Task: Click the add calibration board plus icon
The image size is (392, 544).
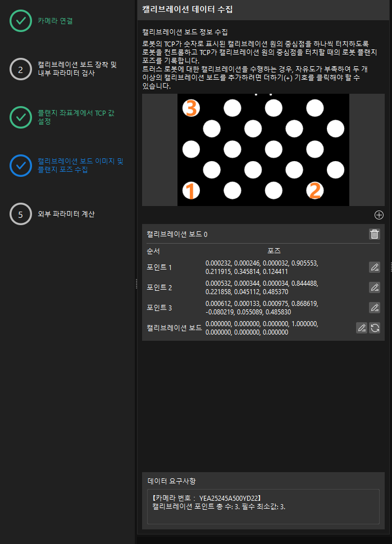Action: tap(379, 215)
